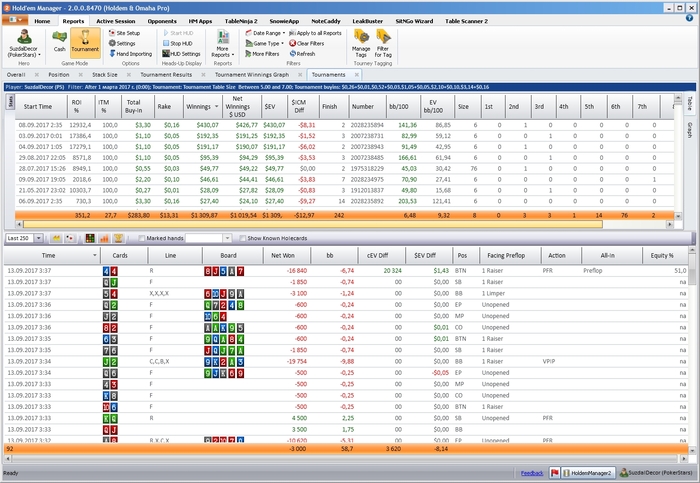This screenshot has width=700, height=483.
Task: Apply filters to all reports
Action: (x=315, y=33)
